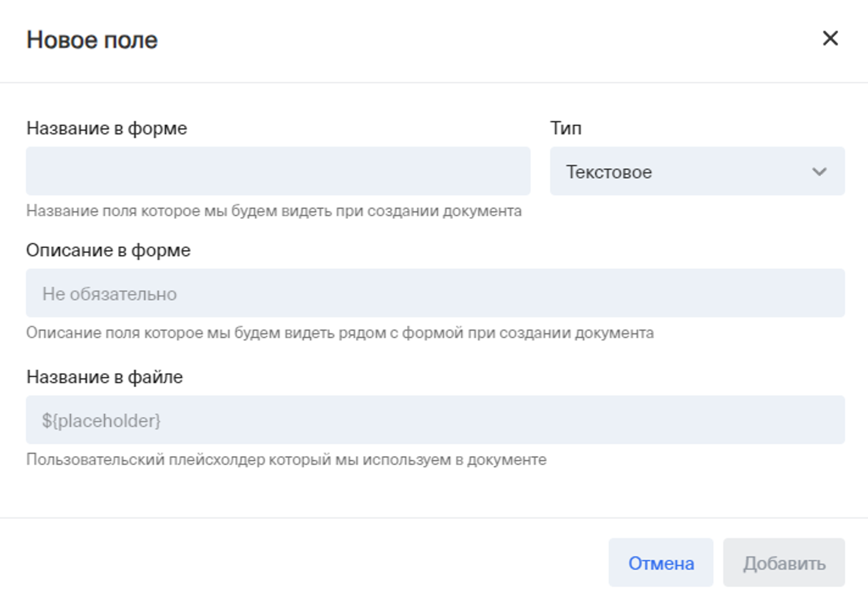868x601 pixels.
Task: Click the Не обязательно placeholder text
Action: [109, 294]
